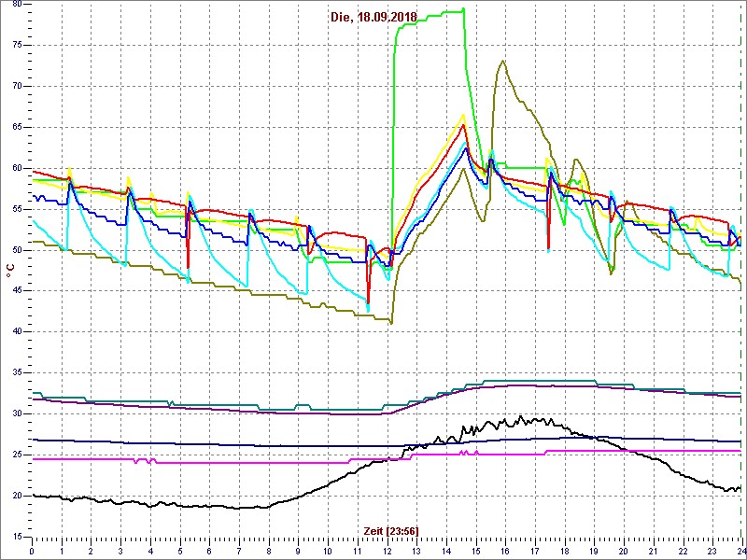Click hour 9 on the time axis
Image resolution: width=747 pixels, height=560 pixels.
click(298, 552)
